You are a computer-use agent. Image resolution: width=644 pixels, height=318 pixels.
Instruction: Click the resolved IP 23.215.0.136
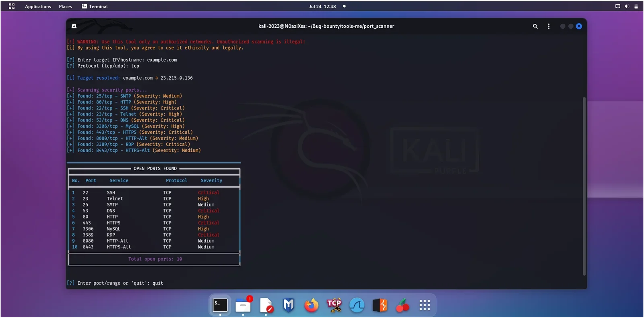pyautogui.click(x=177, y=78)
